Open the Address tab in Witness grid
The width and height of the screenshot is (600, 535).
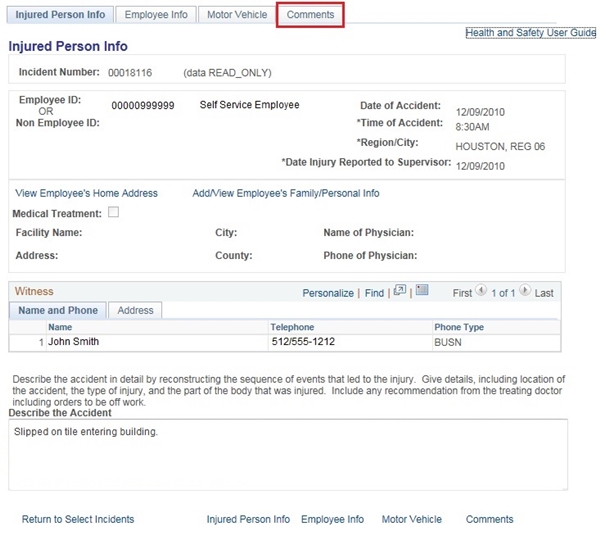coord(135,311)
